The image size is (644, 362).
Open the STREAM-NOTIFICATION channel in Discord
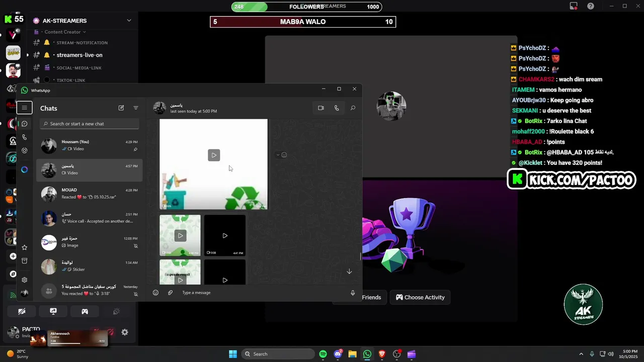point(82,43)
